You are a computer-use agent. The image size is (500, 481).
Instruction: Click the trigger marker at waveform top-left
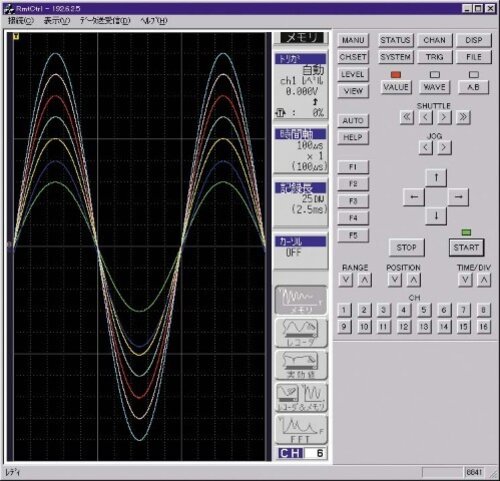pos(16,36)
